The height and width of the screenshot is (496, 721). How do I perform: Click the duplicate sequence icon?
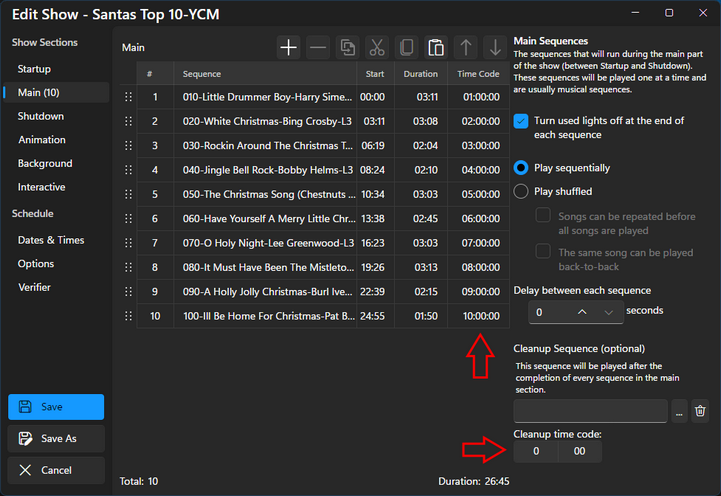[x=347, y=47]
